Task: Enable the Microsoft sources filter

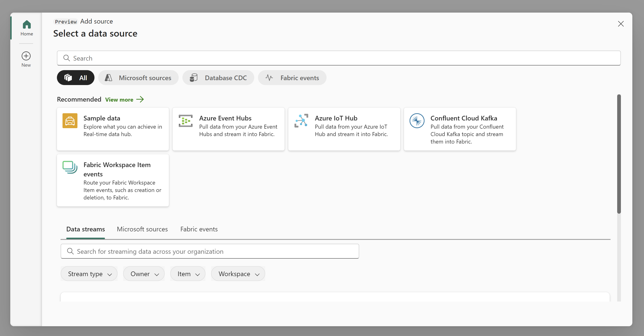Action: click(x=139, y=78)
